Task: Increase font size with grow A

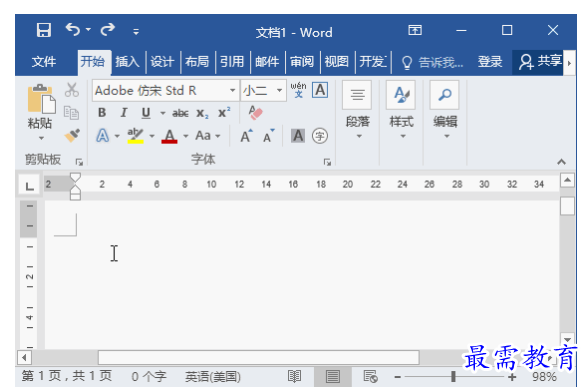Action: 246,136
